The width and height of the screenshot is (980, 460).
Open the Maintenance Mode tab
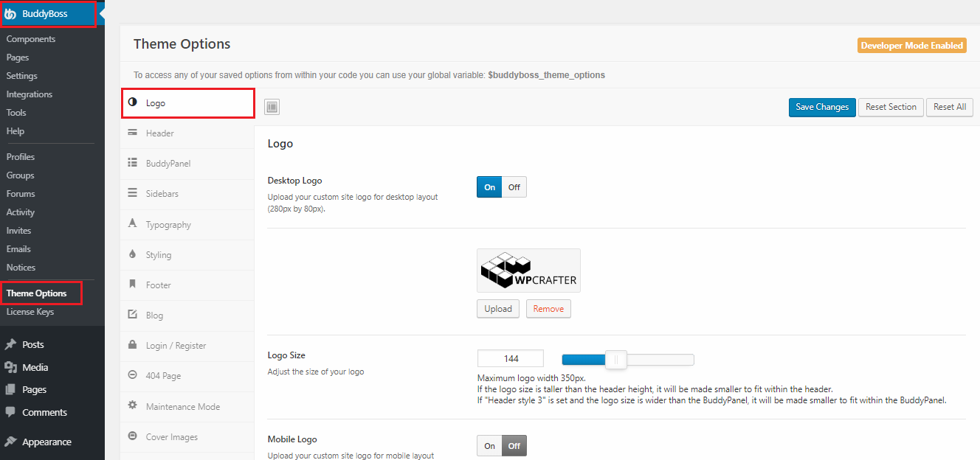point(187,407)
